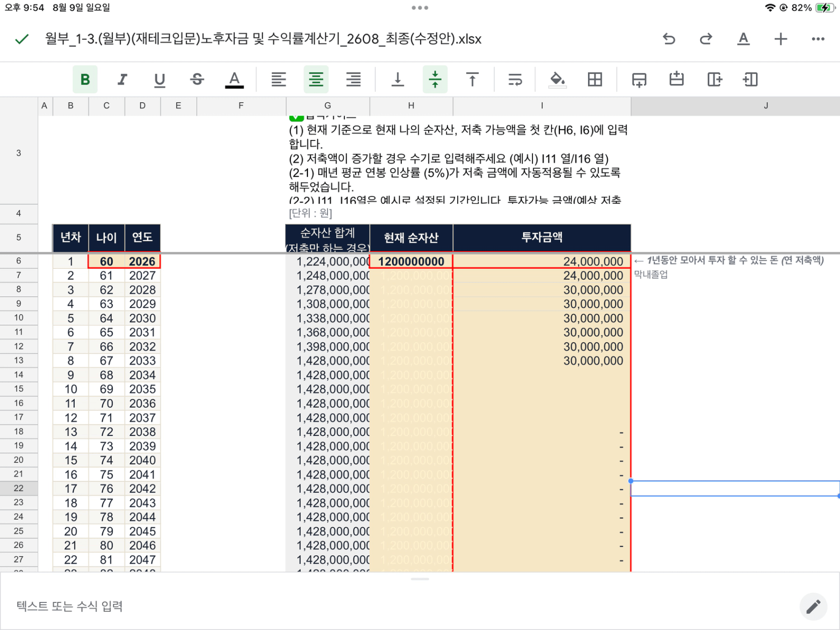Screen dimensions: 840x630
Task: Open the text format panel icon
Action: coord(743,39)
